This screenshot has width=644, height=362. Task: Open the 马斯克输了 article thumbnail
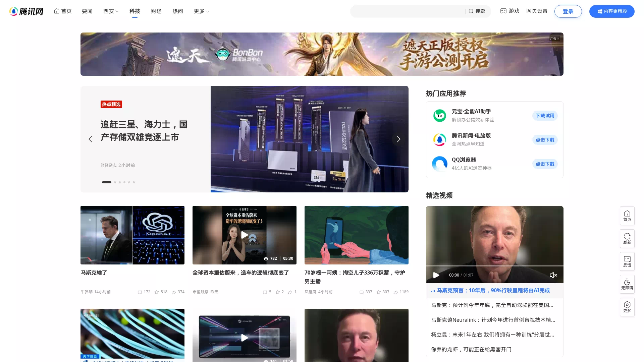coord(132,235)
